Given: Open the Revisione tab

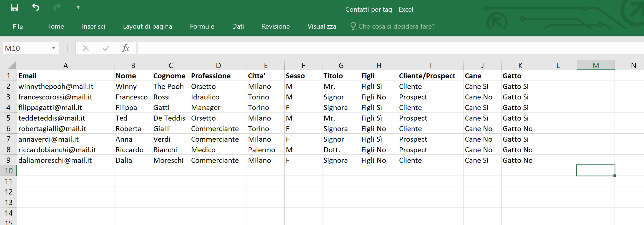Looking at the screenshot, I should pos(276,26).
